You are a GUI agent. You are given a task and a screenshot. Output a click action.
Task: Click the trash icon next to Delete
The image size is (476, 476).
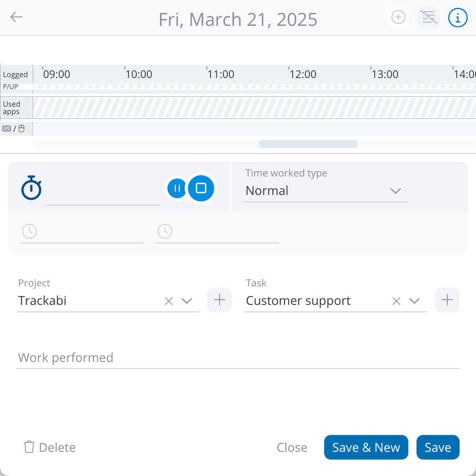pos(28,447)
